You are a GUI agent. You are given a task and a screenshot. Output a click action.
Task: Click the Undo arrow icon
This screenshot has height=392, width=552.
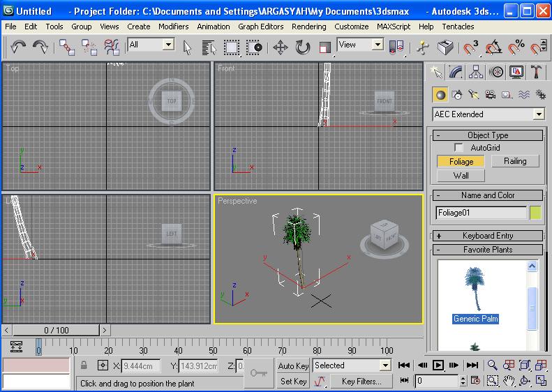point(18,47)
